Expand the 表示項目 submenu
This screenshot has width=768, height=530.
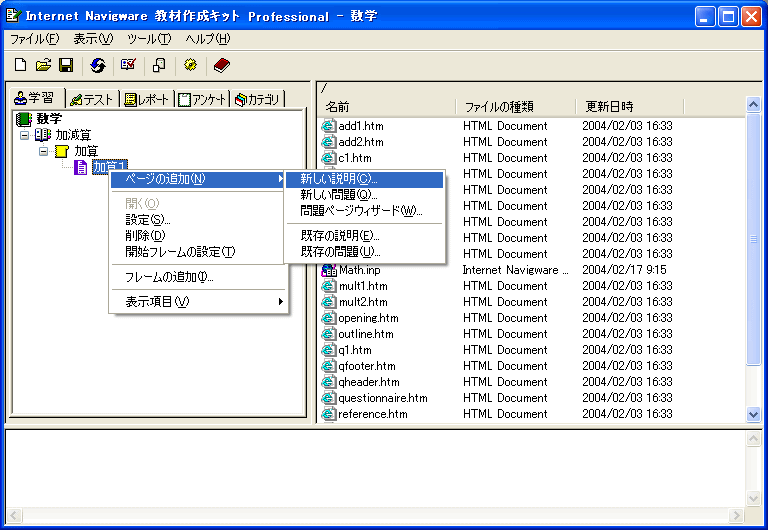click(x=198, y=301)
